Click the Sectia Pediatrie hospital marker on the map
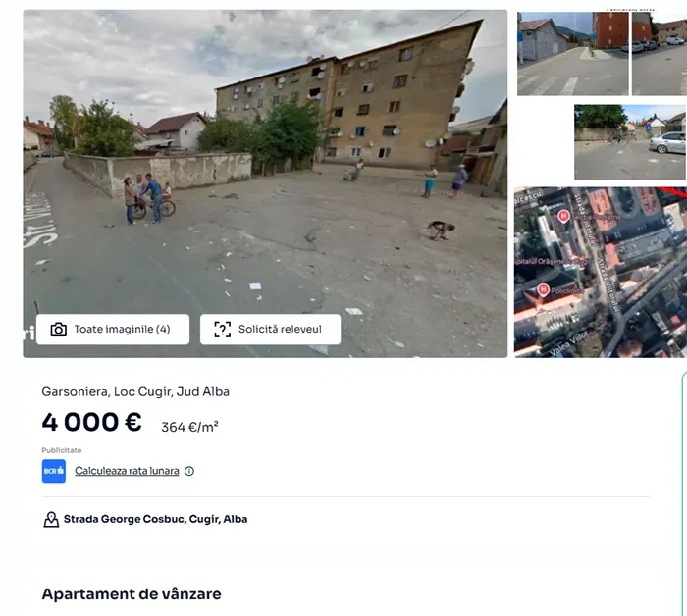Viewport: 687px width, 616px height. (x=563, y=216)
